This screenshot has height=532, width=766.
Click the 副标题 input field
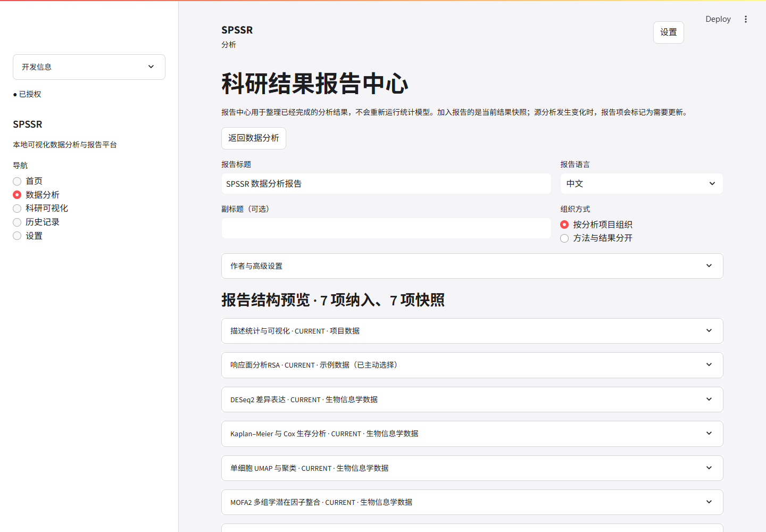tap(386, 228)
